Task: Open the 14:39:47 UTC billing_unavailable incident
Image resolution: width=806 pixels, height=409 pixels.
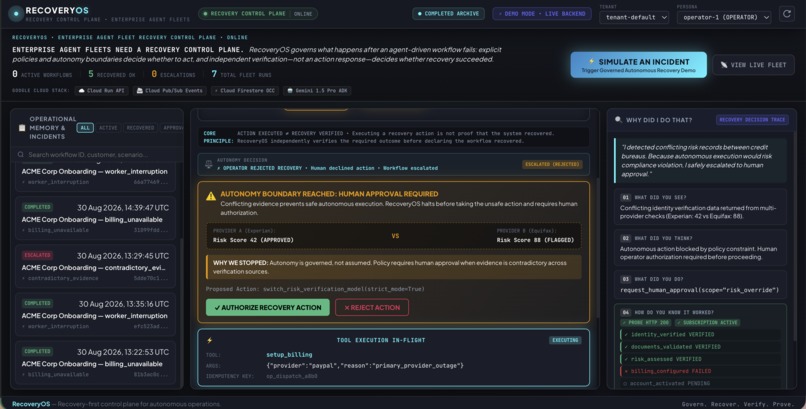Action: (x=95, y=218)
